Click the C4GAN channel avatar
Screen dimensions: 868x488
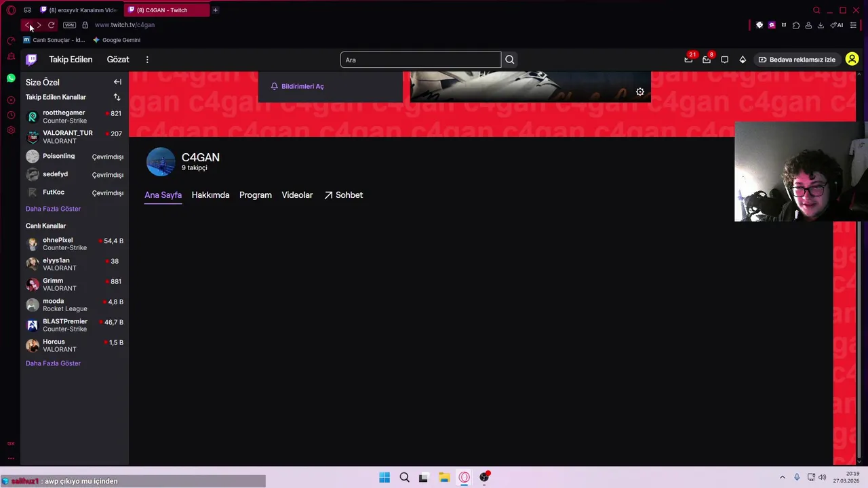click(x=161, y=162)
